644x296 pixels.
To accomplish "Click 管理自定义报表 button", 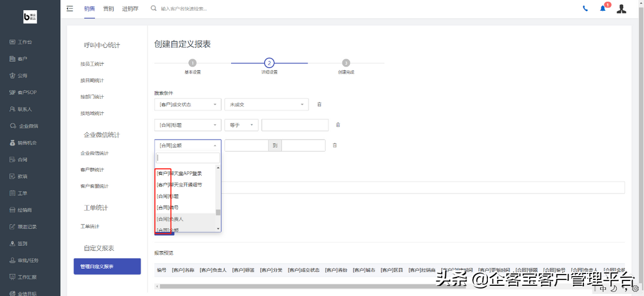I will 107,266.
